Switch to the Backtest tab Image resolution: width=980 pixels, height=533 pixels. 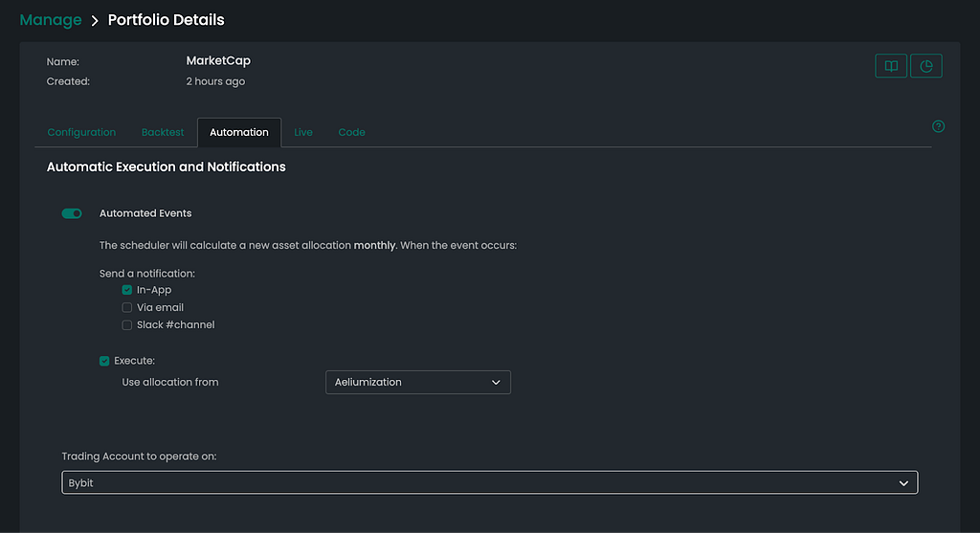coord(163,132)
